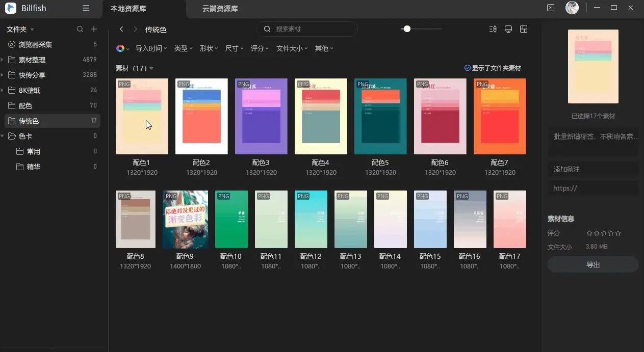Click the hamburger menu icon beside Billfish
This screenshot has width=644, height=352.
[x=86, y=8]
